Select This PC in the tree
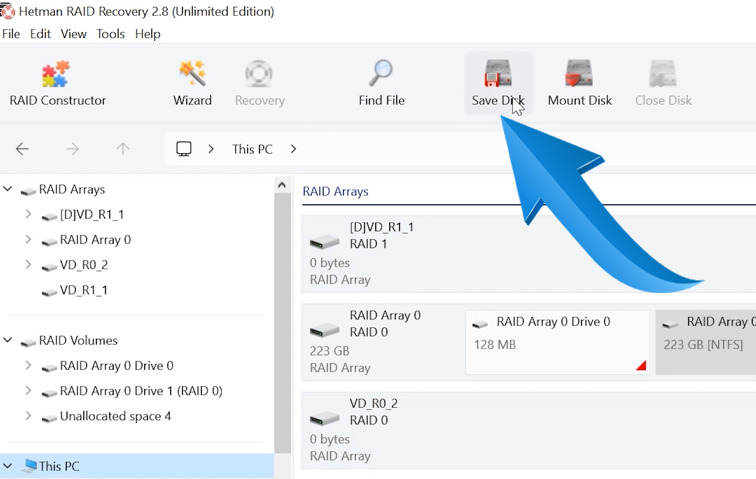Image resolution: width=756 pixels, height=479 pixels. coord(59,466)
